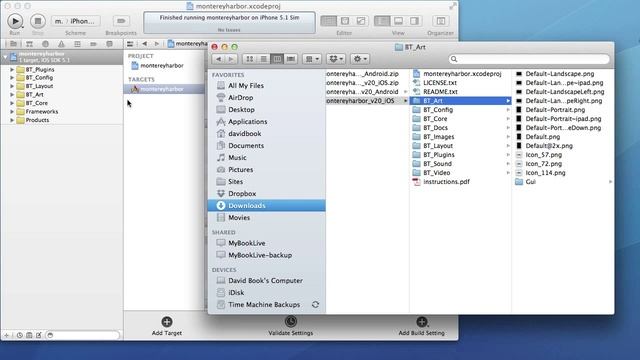
Task: Switch Finder to list view
Action: point(263,59)
